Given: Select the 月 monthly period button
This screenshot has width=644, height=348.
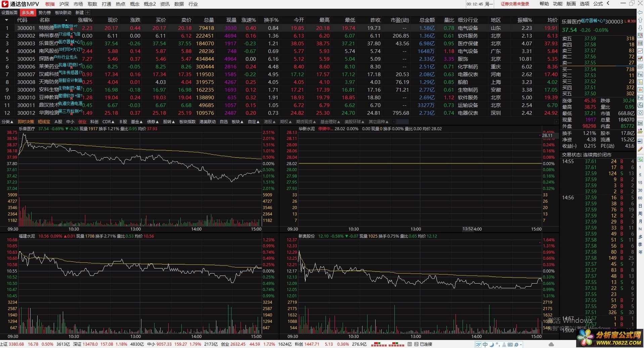Looking at the screenshot, I should [x=640, y=221].
